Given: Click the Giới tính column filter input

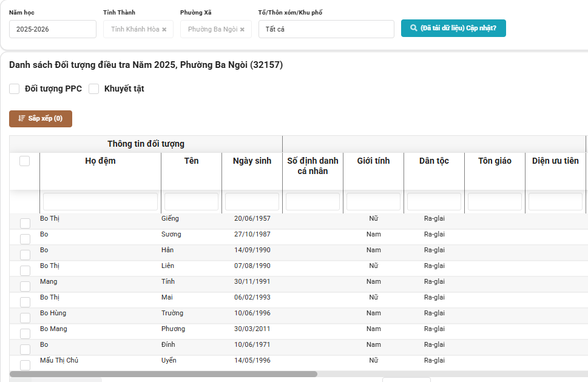Looking at the screenshot, I should pyautogui.click(x=374, y=202).
